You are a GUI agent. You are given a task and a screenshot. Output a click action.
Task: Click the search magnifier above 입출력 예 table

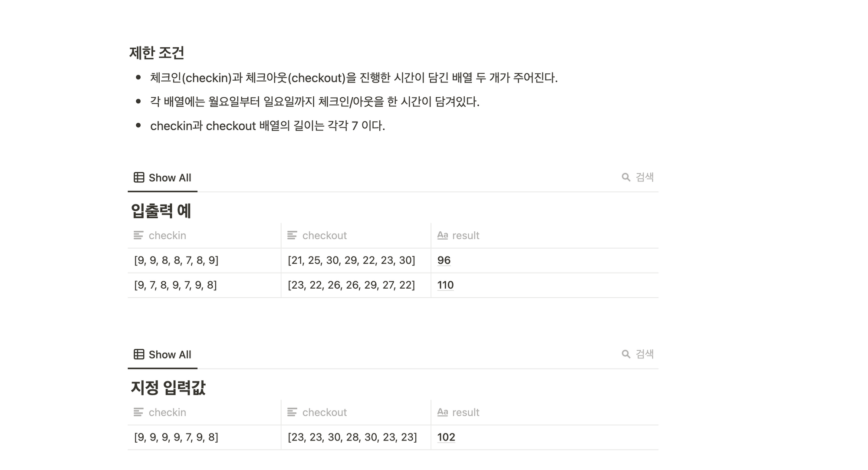click(626, 177)
